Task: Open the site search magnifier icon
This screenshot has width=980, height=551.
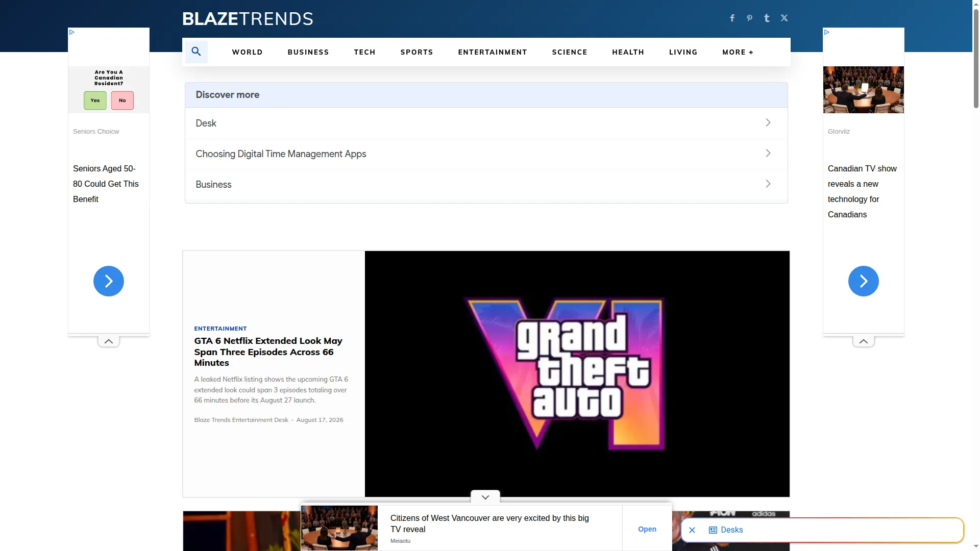Action: pos(196,52)
